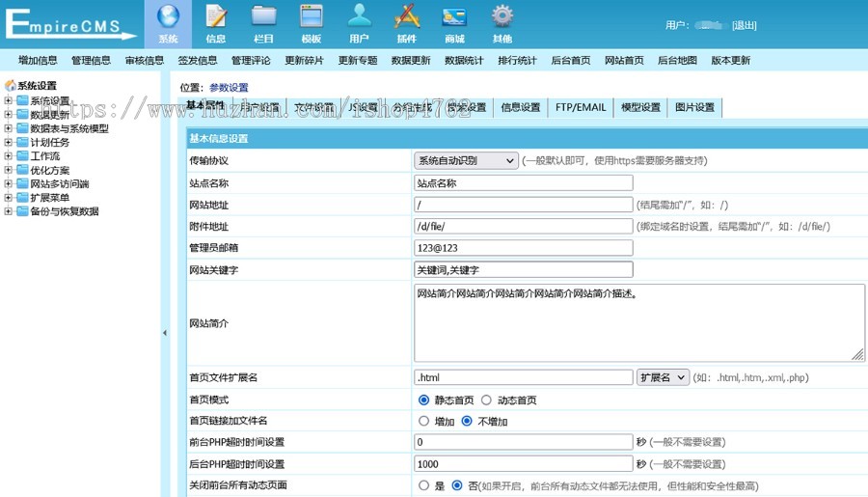The width and height of the screenshot is (868, 497).
Task: Click the 退出 logout link
Action: click(x=744, y=25)
